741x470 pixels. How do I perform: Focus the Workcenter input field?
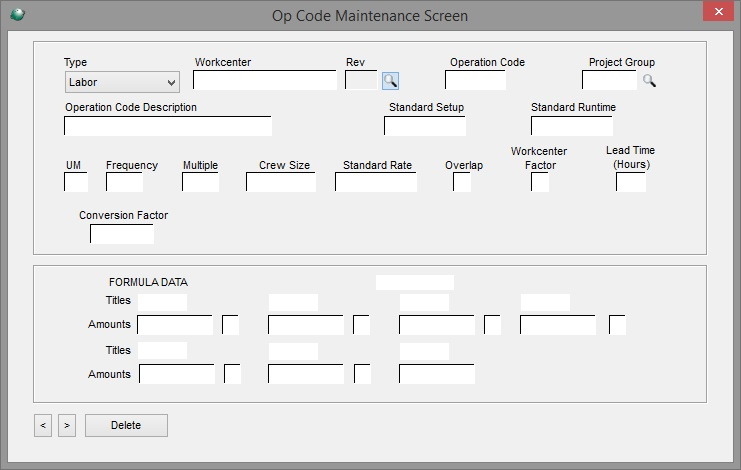pos(265,80)
